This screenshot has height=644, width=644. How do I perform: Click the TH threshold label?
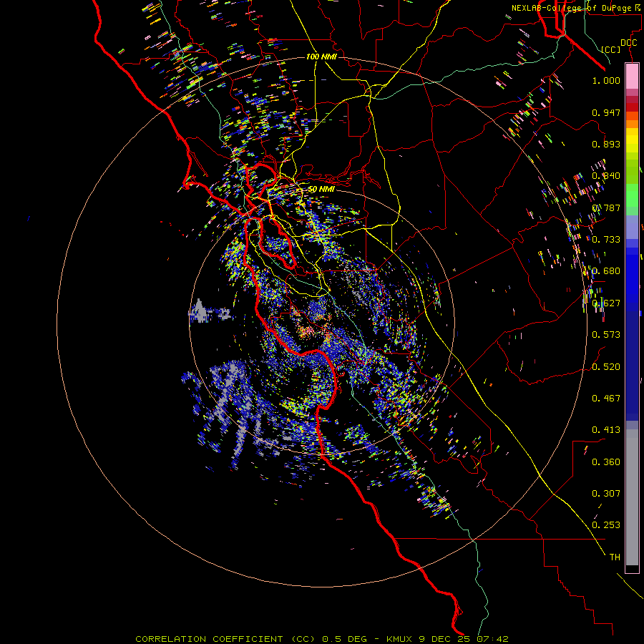pos(615,557)
